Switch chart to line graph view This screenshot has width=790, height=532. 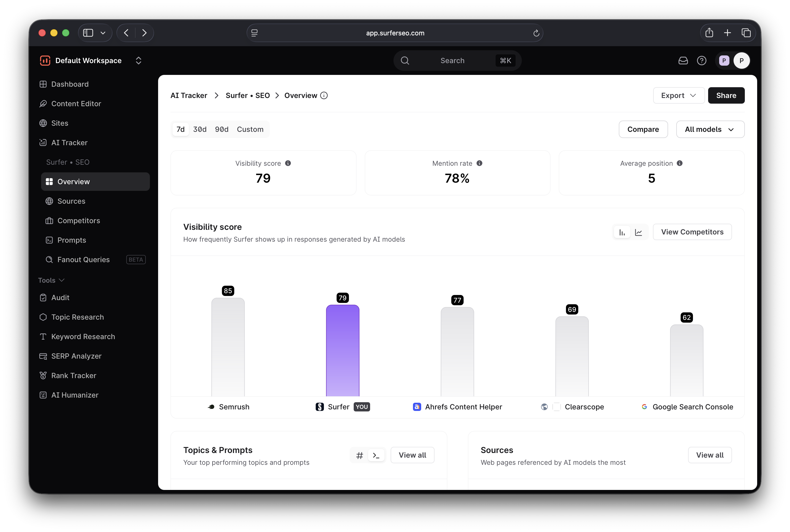point(639,232)
